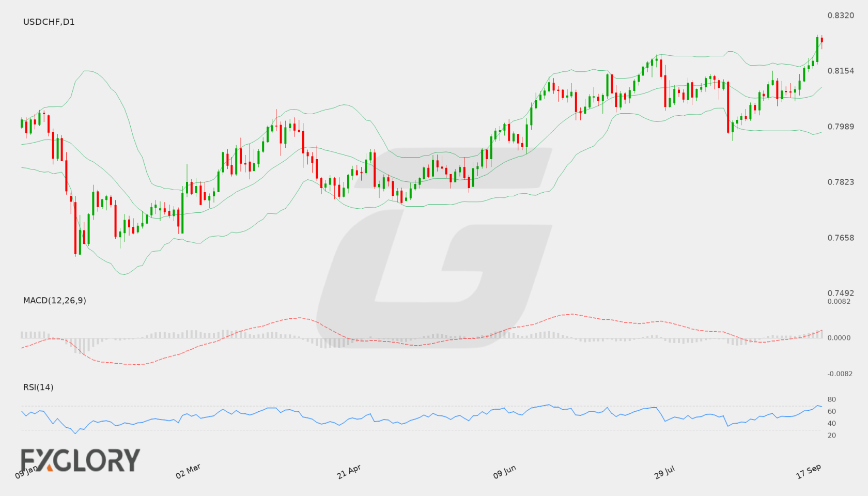The height and width of the screenshot is (496, 868).
Task: Click the 0.7823 price axis label
Action: click(841, 182)
